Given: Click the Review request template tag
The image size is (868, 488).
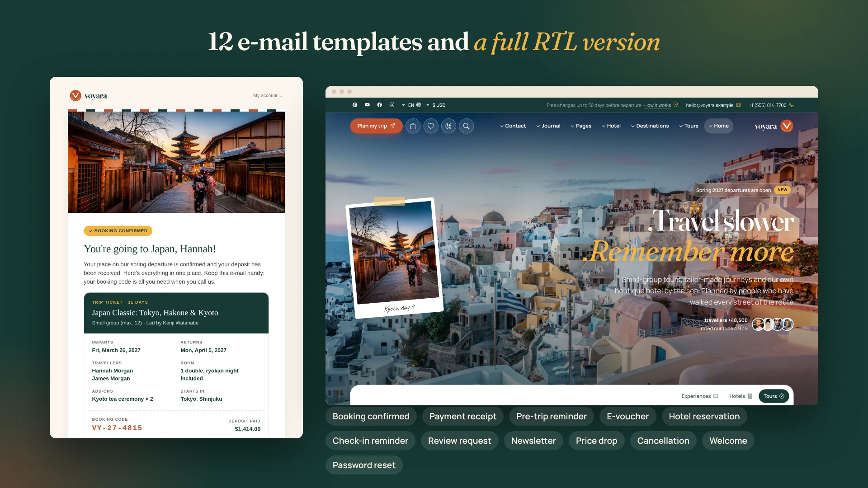Looking at the screenshot, I should click(459, 441).
